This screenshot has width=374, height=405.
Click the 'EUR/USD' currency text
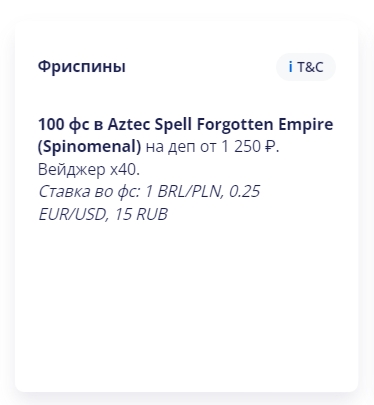[73, 214]
